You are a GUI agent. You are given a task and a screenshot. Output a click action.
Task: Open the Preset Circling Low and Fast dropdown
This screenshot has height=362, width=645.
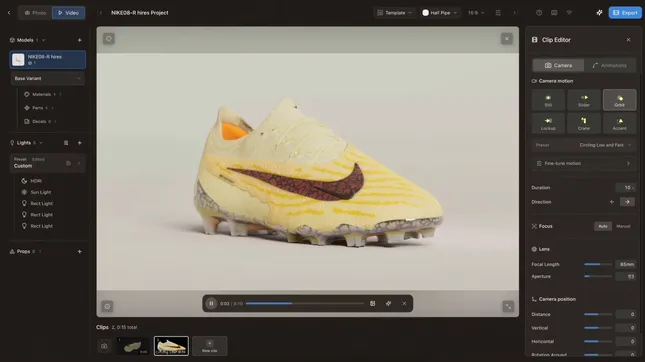click(x=584, y=145)
